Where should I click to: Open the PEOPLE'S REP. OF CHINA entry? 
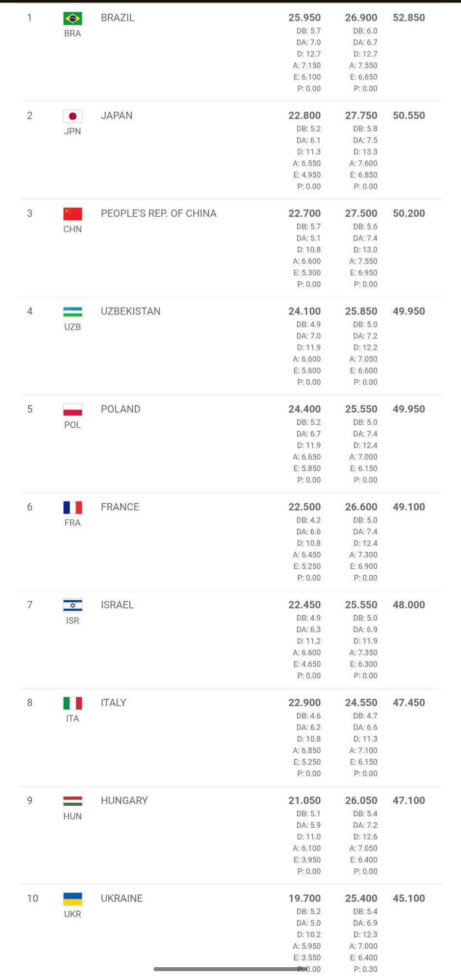(159, 213)
